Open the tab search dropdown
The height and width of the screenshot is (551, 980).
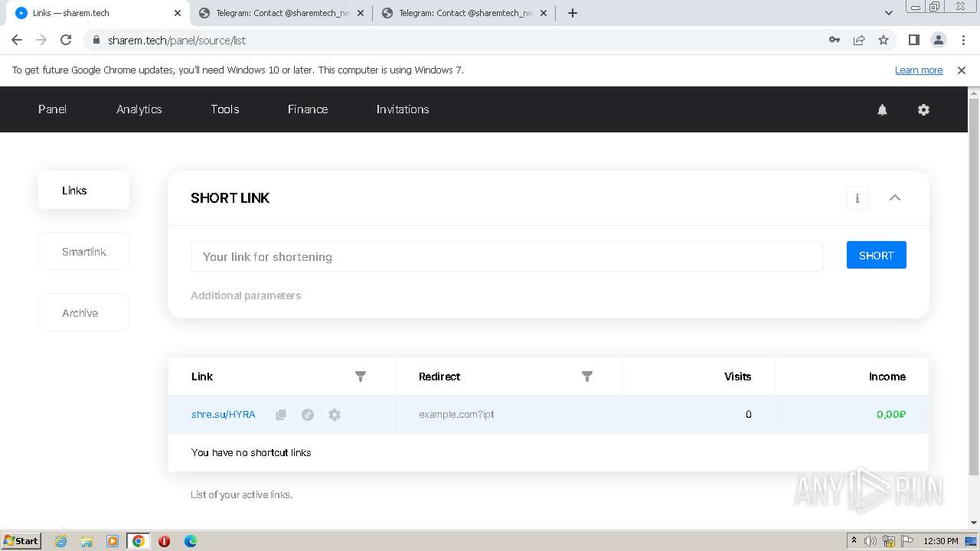pos(888,13)
